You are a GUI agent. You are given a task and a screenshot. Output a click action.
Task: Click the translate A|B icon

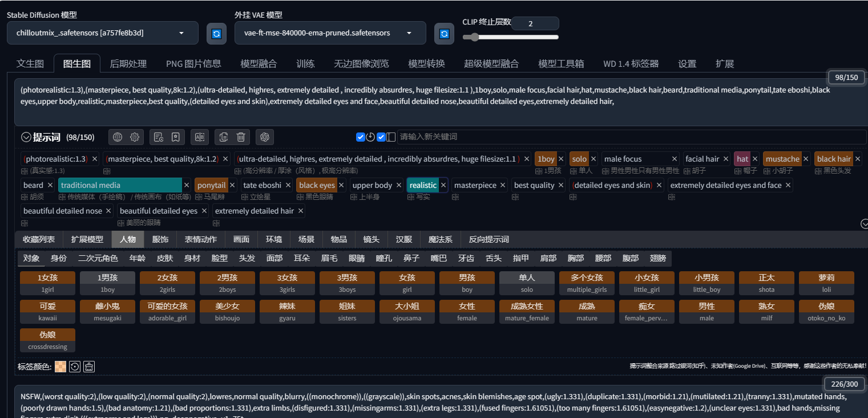point(200,137)
